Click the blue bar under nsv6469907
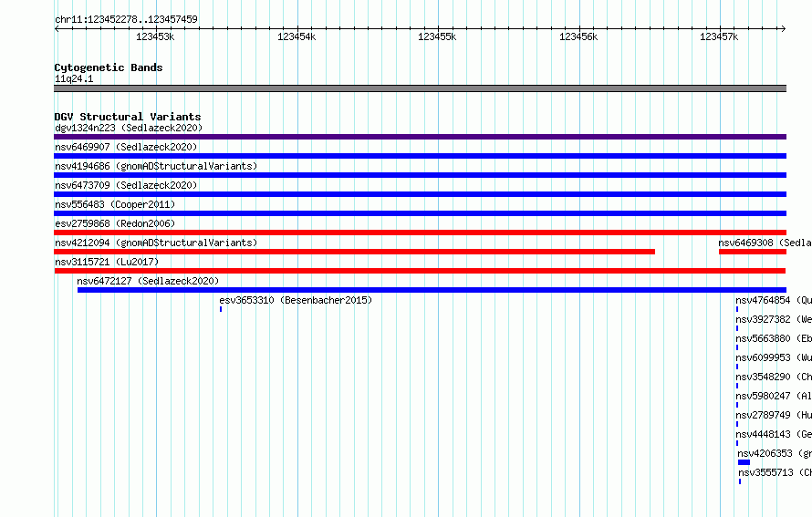The image size is (812, 517). [x=420, y=156]
